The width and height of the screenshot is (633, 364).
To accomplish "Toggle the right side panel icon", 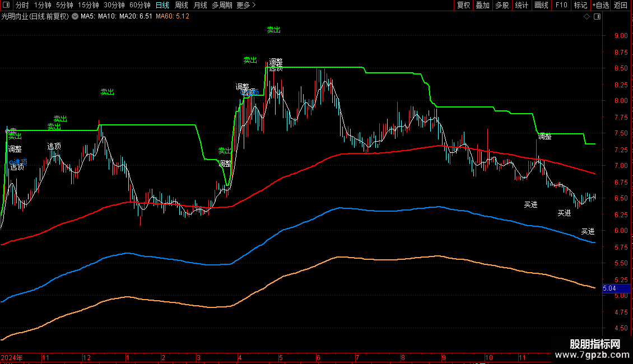I will [x=597, y=17].
